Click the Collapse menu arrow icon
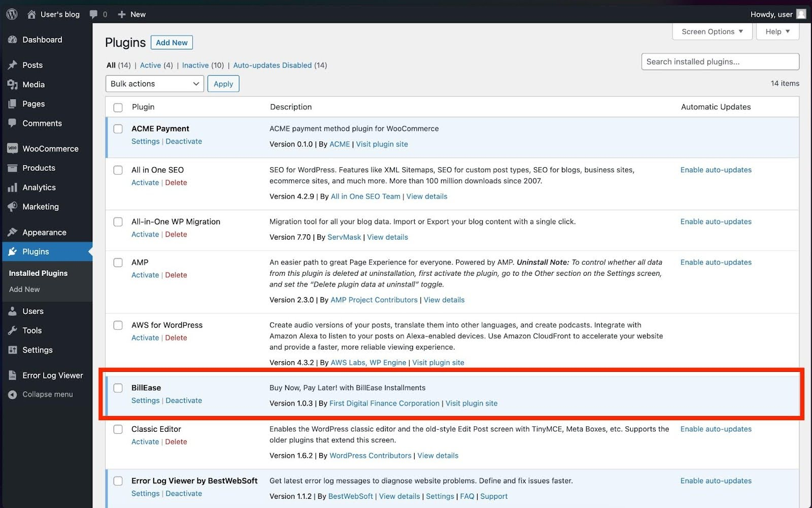This screenshot has width=812, height=508. pyautogui.click(x=13, y=394)
